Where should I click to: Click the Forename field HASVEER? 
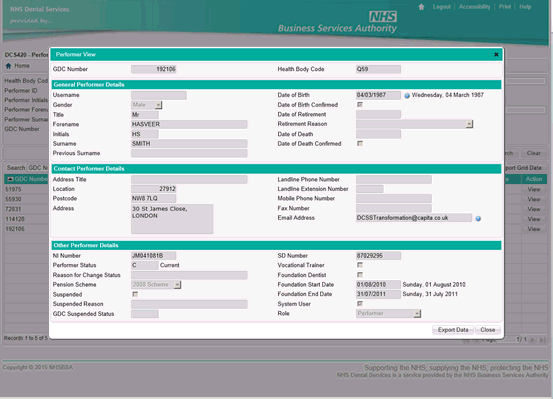point(189,124)
